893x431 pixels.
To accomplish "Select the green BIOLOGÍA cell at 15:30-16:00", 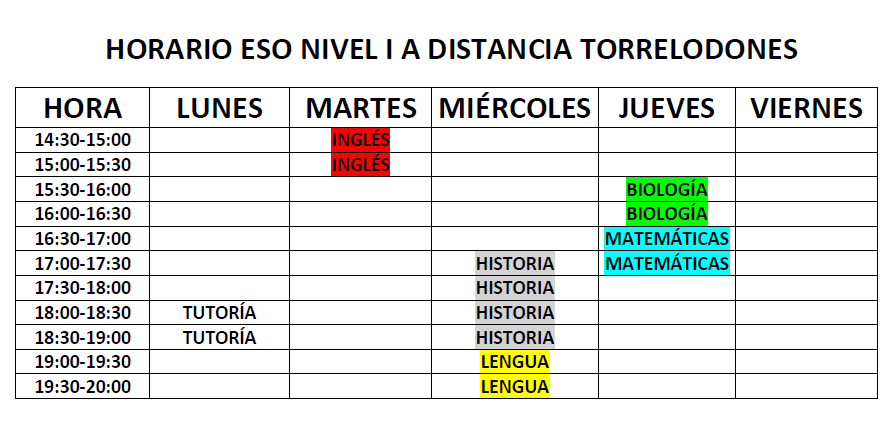I will (x=667, y=189).
